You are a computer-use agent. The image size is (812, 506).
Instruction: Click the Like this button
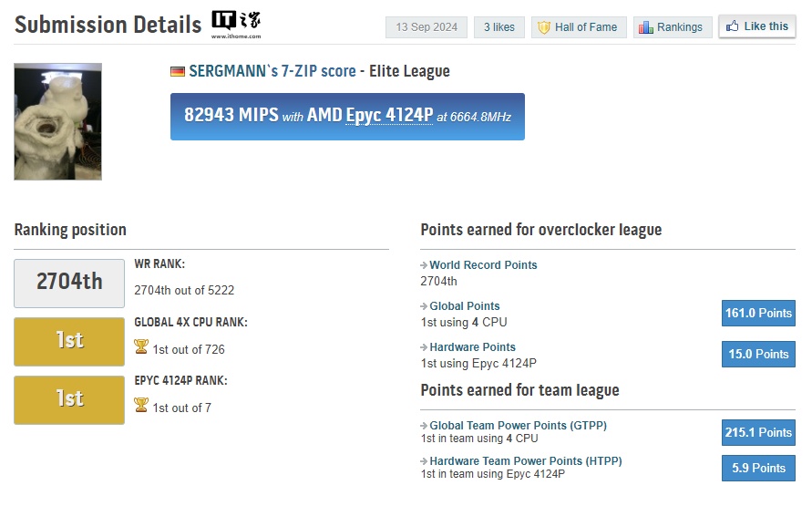click(756, 26)
